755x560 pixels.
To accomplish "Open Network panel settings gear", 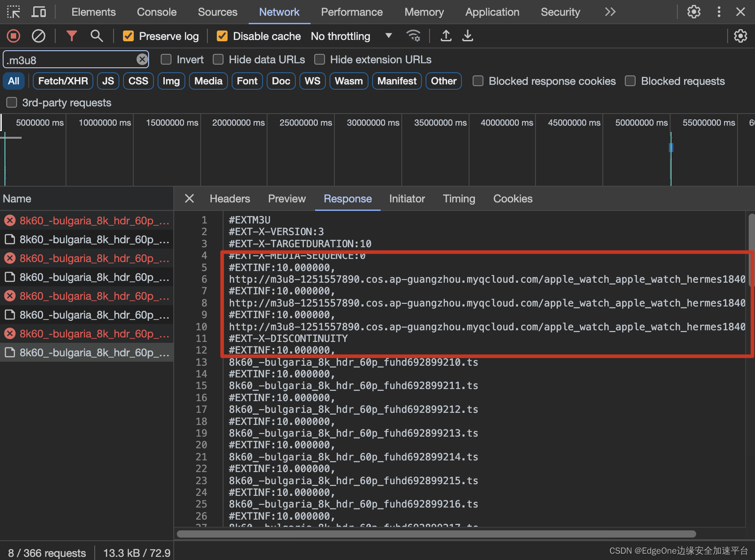I will pyautogui.click(x=741, y=36).
